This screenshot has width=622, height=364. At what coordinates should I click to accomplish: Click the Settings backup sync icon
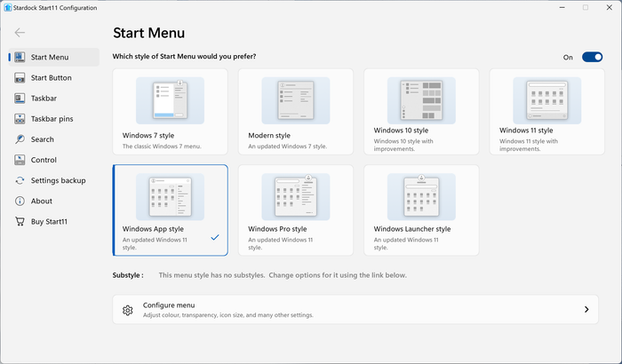pyautogui.click(x=20, y=180)
